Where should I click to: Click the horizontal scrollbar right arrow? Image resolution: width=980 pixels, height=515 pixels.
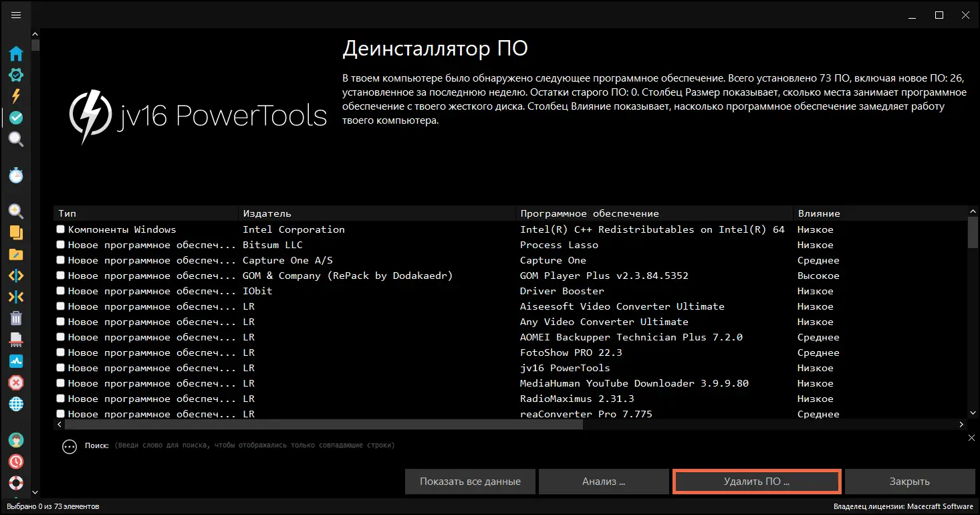click(962, 424)
